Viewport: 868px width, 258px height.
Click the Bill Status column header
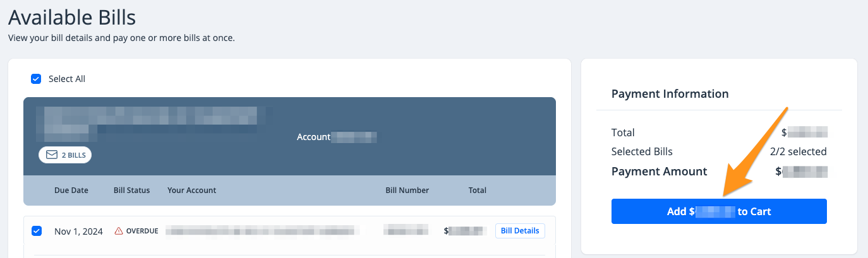coord(132,190)
